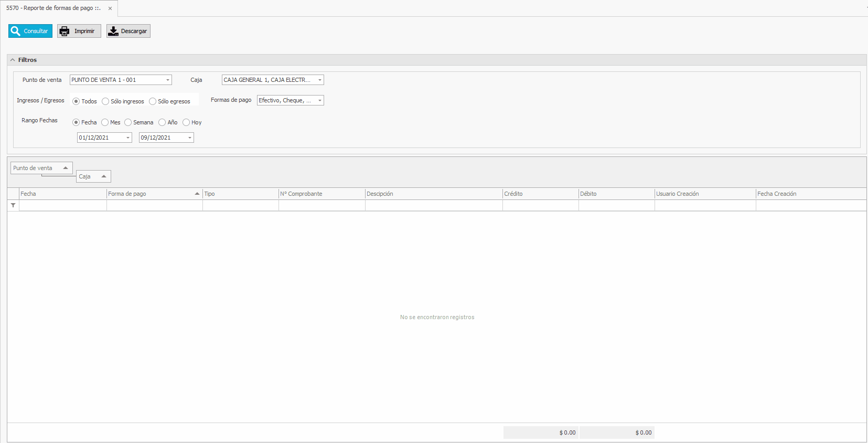
Task: Choose the Mes date range option
Action: coord(105,122)
